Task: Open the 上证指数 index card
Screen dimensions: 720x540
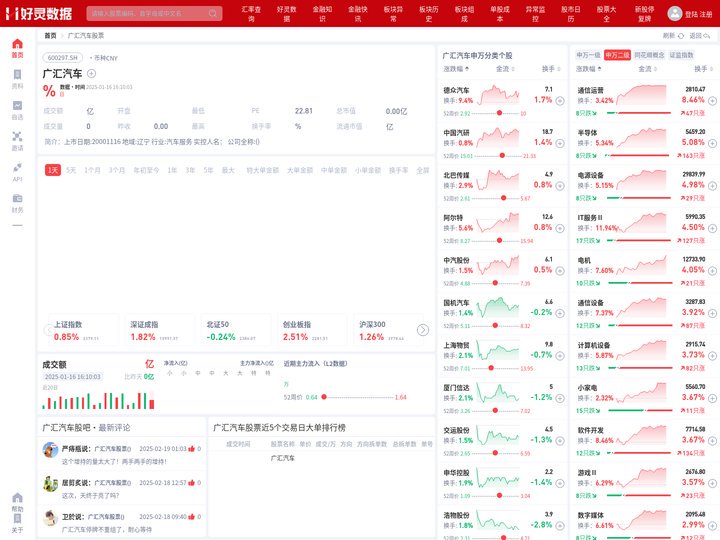Action: tap(83, 331)
